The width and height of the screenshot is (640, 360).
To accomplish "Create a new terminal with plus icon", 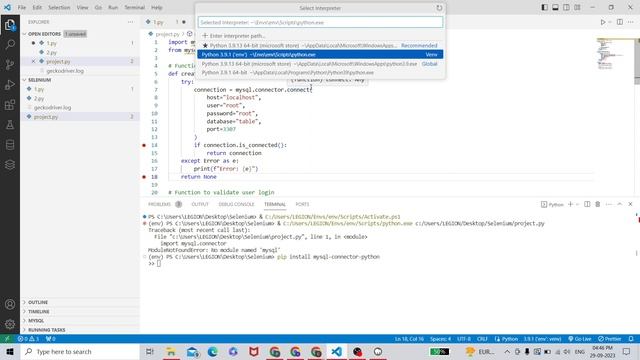I will 570,204.
